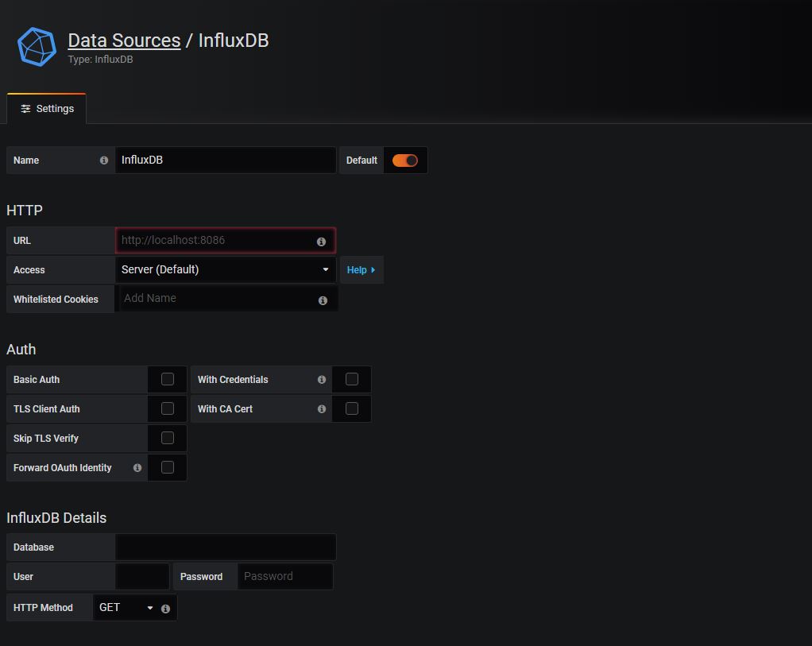Click the Basic Auth label

[x=37, y=380]
